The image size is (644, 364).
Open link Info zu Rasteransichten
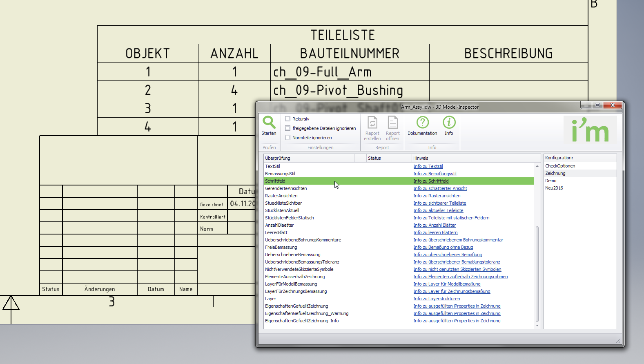(437, 196)
